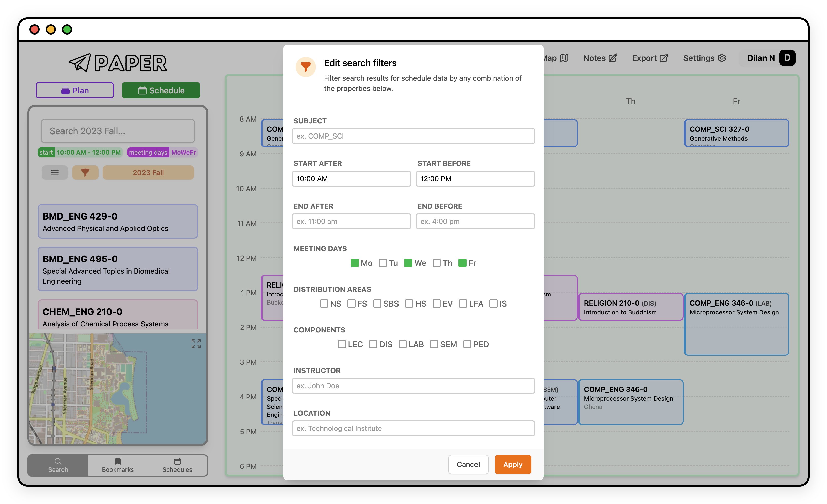Click the Search 2023 Fall search box

click(117, 131)
